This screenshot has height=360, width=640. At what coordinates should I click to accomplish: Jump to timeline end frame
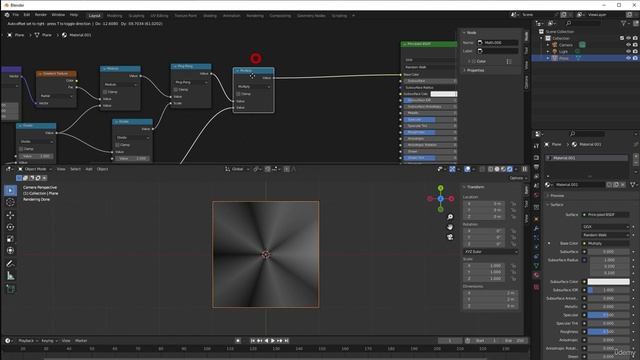click(287, 340)
